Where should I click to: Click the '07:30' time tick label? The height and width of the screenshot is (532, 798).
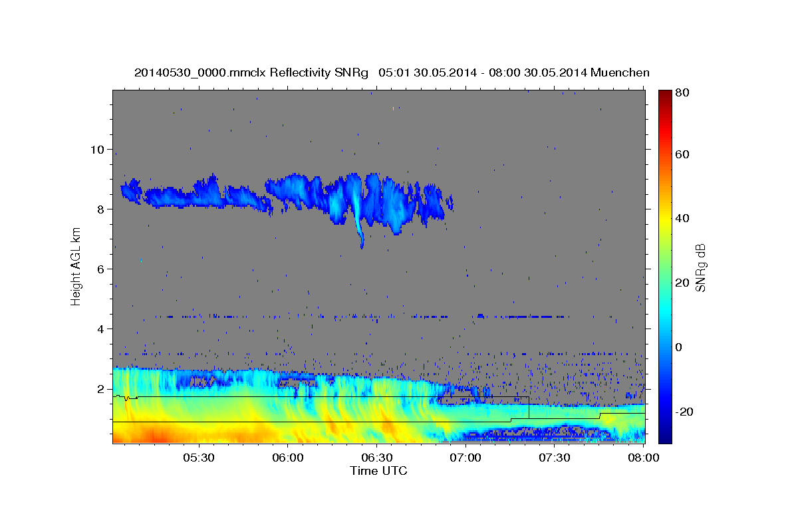point(554,458)
